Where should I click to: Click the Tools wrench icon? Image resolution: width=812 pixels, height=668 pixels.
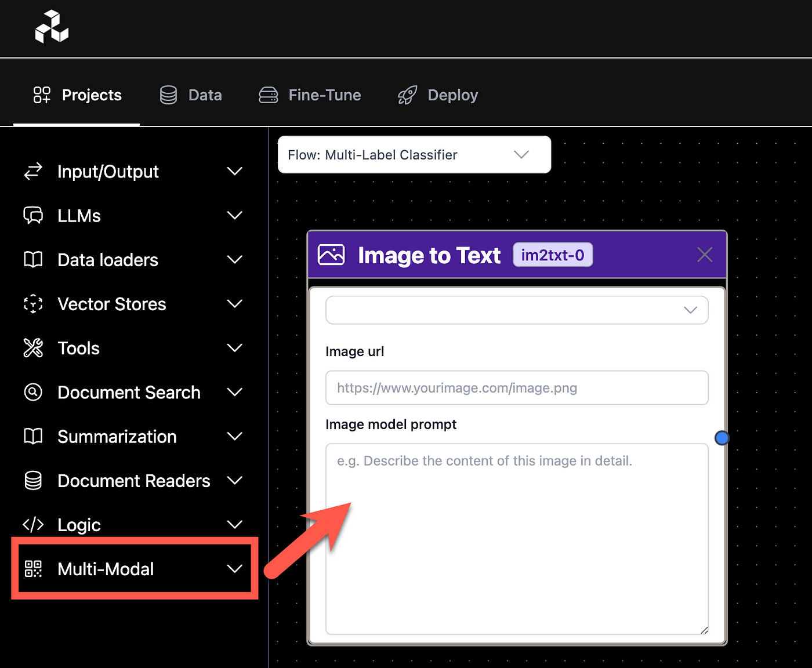(x=33, y=348)
